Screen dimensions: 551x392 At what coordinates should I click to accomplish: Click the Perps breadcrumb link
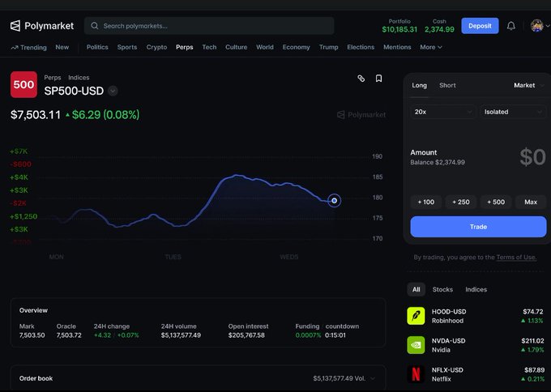click(53, 78)
